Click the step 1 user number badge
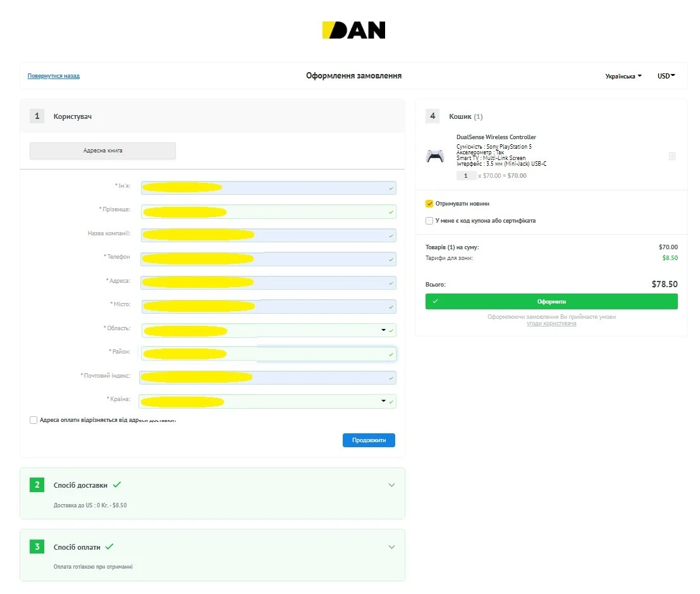Screen dimensions: 700x594 [x=37, y=116]
